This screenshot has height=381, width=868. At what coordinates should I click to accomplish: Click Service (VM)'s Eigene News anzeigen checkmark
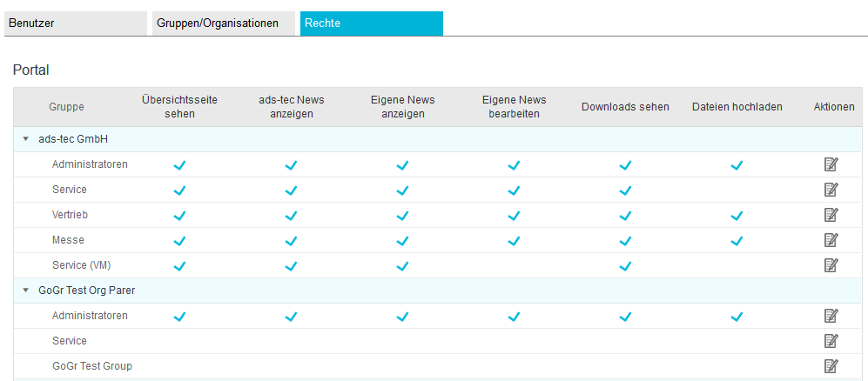(x=402, y=266)
